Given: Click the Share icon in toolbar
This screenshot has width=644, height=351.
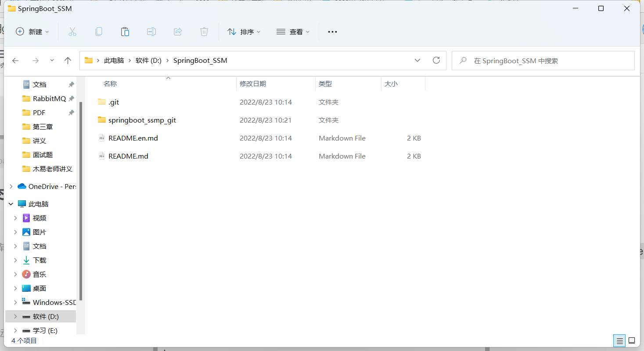Looking at the screenshot, I should pyautogui.click(x=178, y=32).
